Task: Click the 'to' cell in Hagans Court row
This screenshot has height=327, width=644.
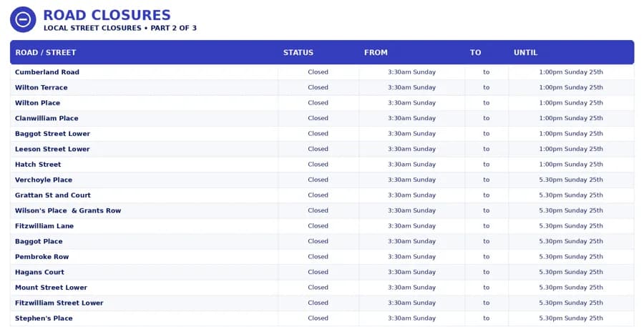Action: pos(487,273)
